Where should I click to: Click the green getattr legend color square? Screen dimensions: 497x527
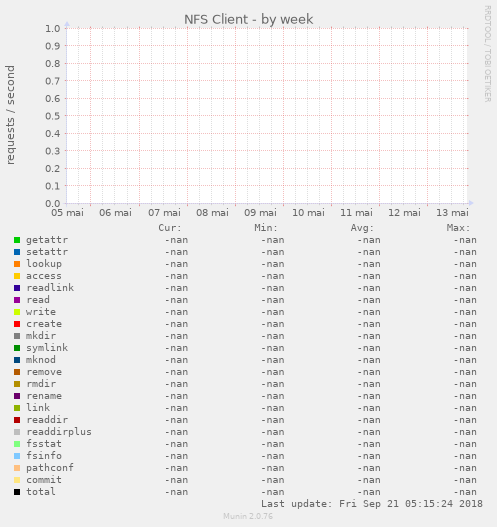click(17, 240)
